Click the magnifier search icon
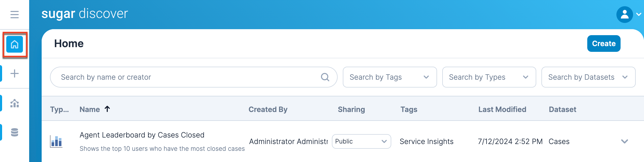The image size is (644, 162). (325, 77)
